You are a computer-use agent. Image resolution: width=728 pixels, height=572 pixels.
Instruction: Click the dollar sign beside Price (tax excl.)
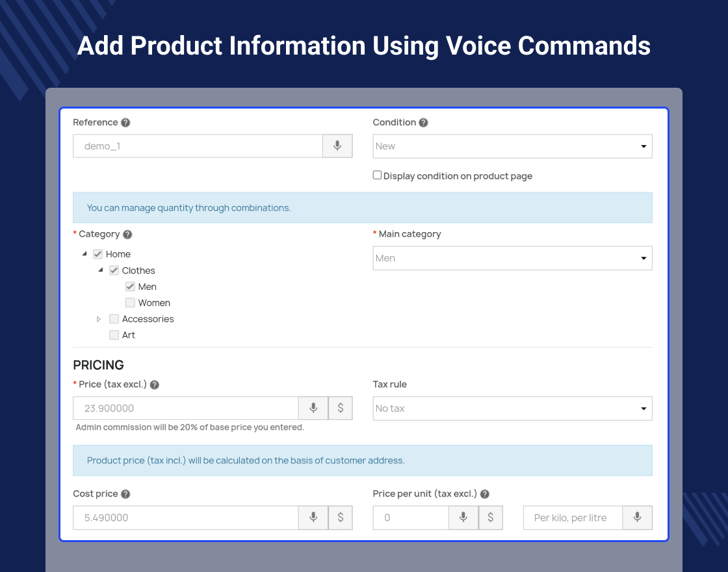(x=341, y=408)
